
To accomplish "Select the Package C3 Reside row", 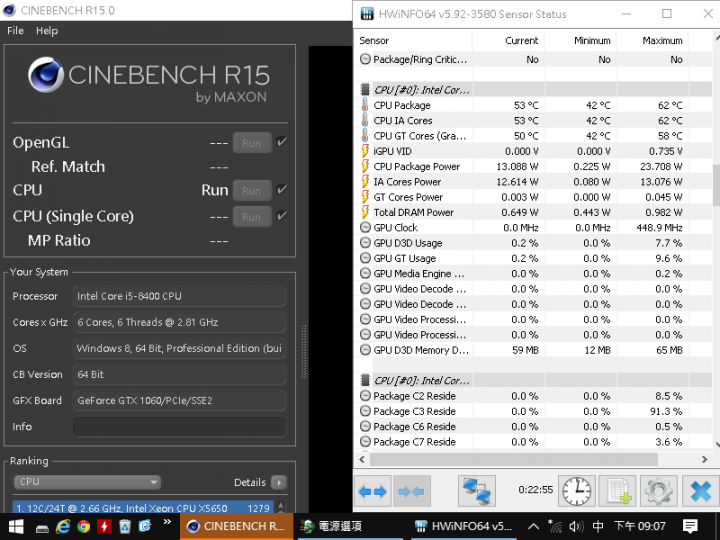I will click(533, 411).
